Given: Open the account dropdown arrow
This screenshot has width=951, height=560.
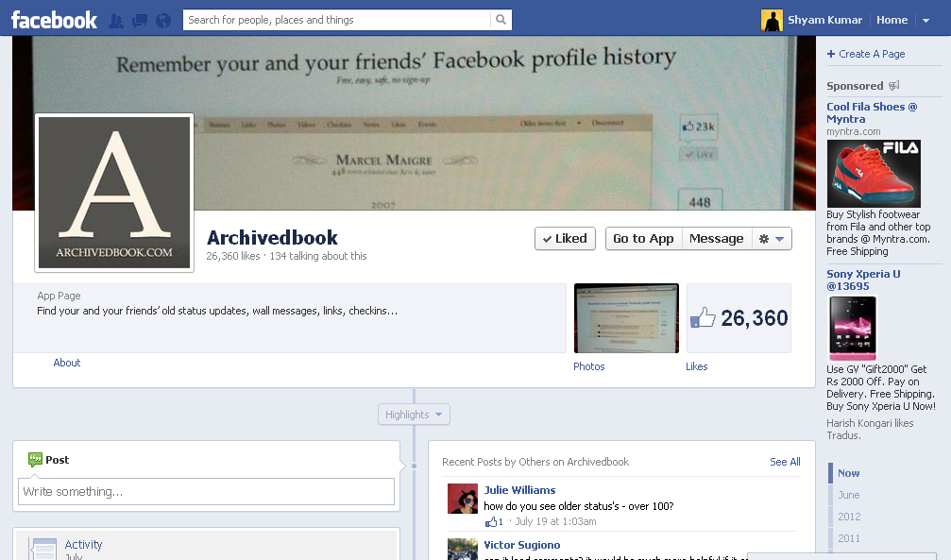Looking at the screenshot, I should pyautogui.click(x=926, y=19).
